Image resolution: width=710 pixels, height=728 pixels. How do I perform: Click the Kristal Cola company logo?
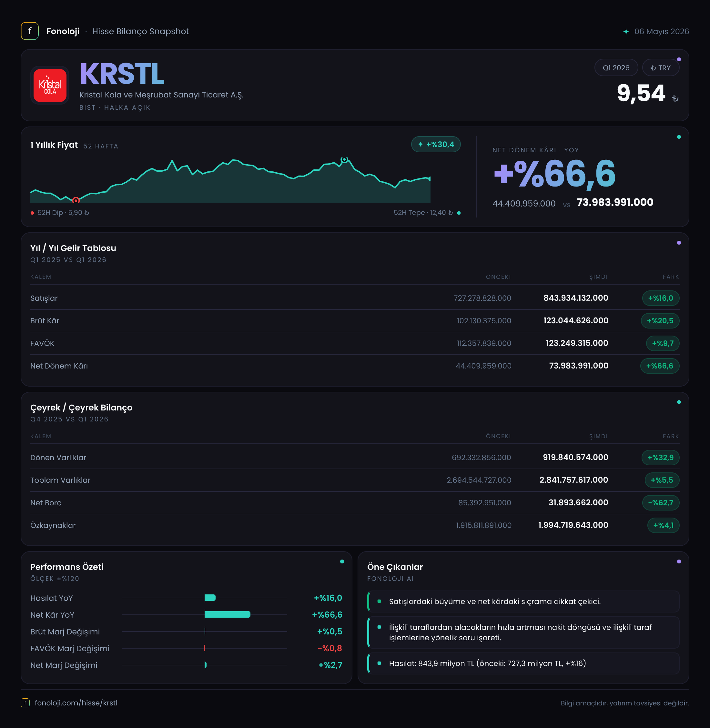(50, 86)
